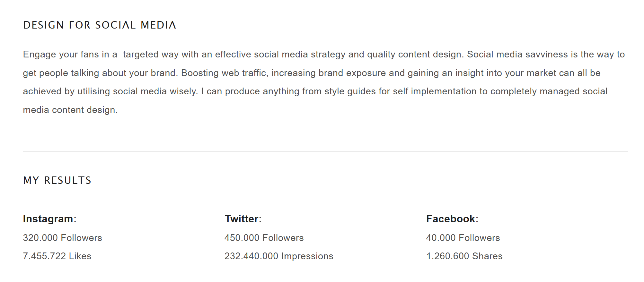This screenshot has width=644, height=282.
Task: Click the paragraph line starting "achieved by utilising"
Action: (x=315, y=91)
